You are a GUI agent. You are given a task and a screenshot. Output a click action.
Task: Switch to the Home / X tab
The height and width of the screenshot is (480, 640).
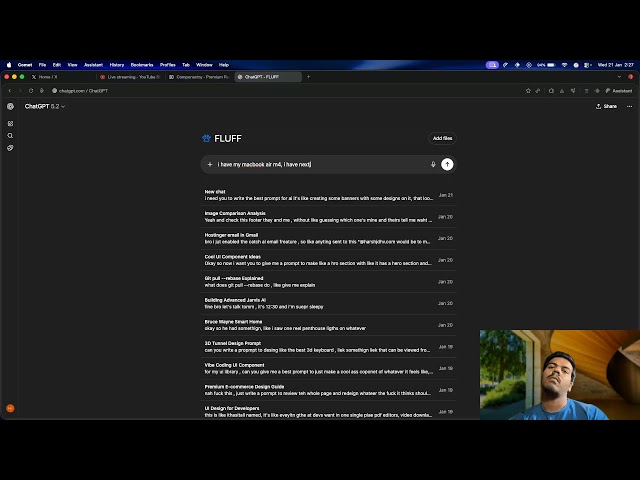61,77
